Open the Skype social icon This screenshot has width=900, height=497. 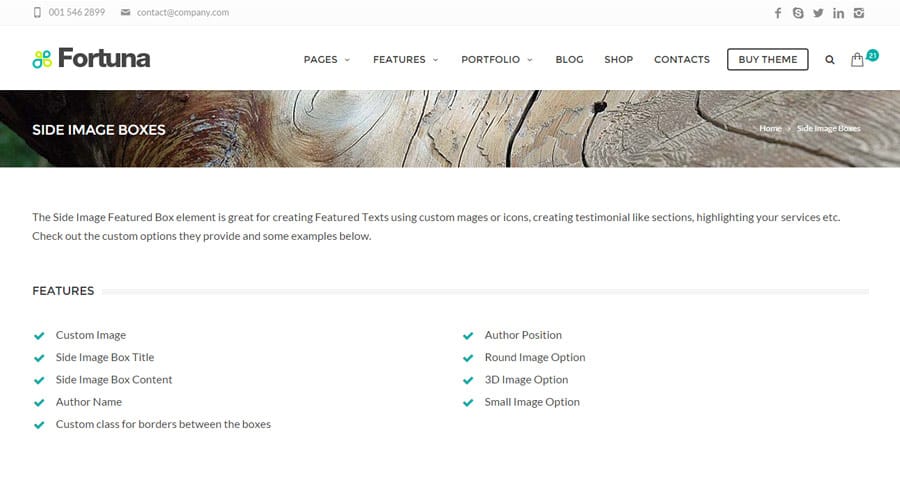(798, 13)
